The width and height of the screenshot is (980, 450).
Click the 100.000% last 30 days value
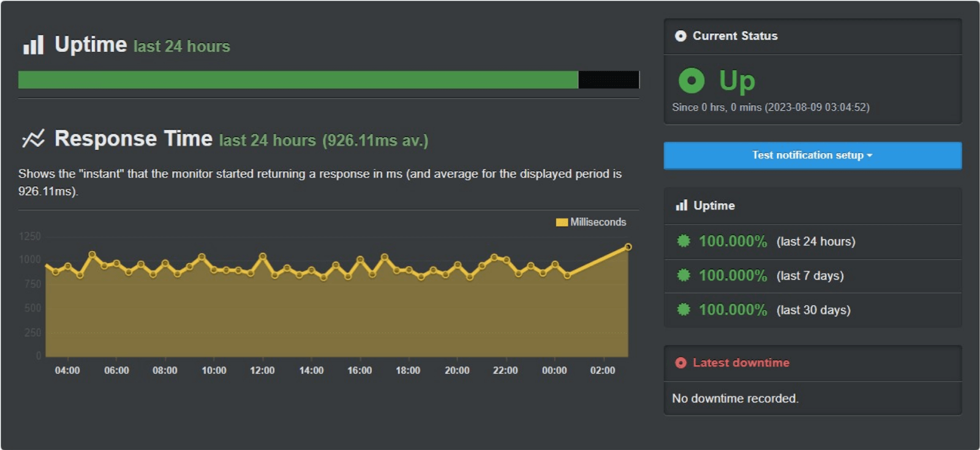click(x=733, y=310)
